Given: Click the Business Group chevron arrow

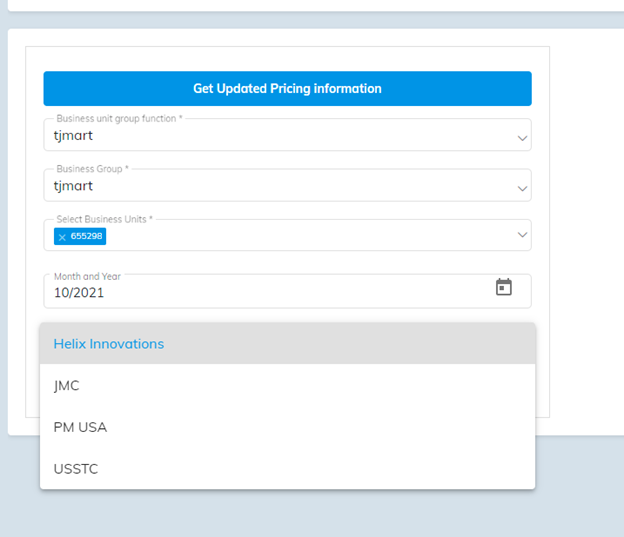Looking at the screenshot, I should pyautogui.click(x=522, y=188).
